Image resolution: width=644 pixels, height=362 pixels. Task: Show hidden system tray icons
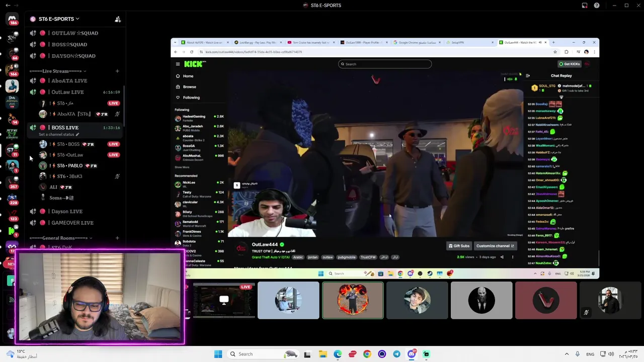tap(567, 354)
